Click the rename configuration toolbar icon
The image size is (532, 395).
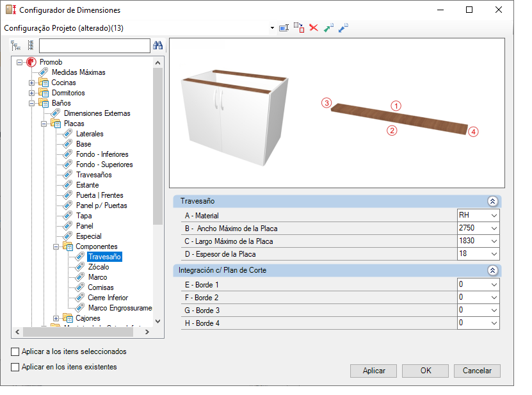click(284, 28)
